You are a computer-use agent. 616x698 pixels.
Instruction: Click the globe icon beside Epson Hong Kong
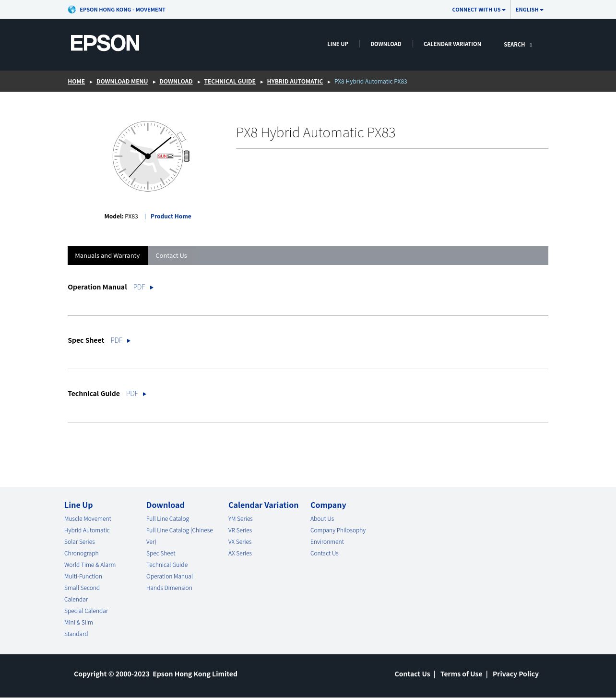[x=72, y=10]
